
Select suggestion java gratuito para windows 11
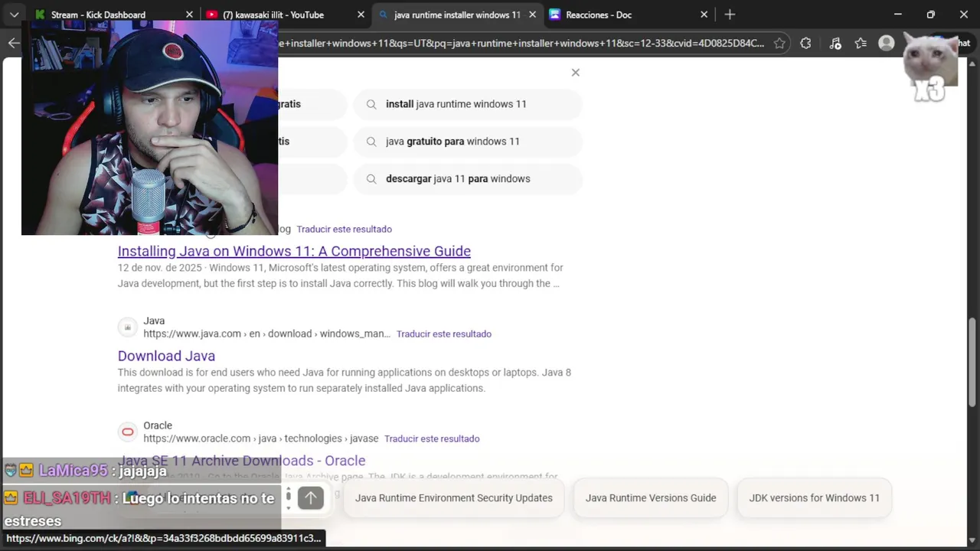point(468,142)
